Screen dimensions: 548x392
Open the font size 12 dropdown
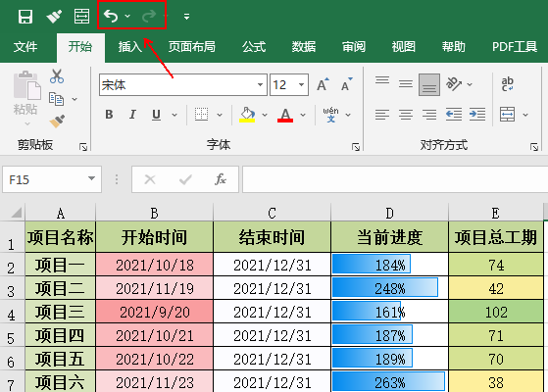301,84
